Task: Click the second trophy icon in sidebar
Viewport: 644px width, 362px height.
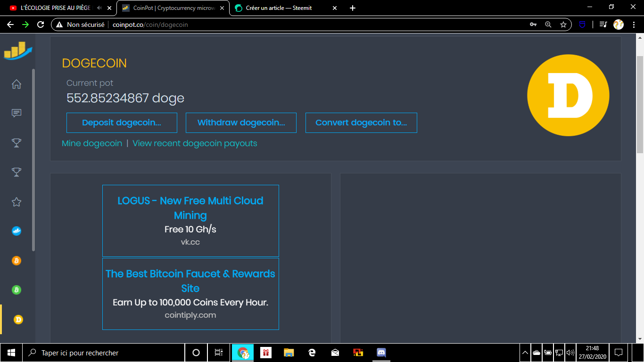Action: pyautogui.click(x=17, y=173)
